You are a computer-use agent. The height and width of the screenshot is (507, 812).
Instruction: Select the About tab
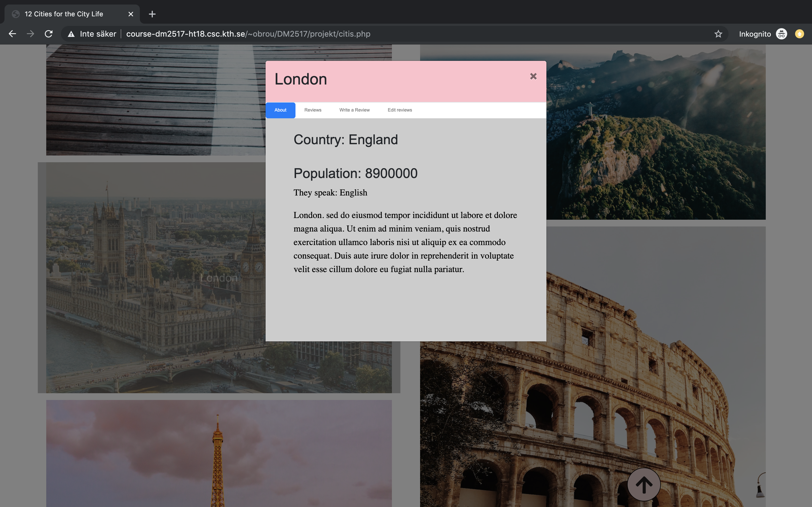[281, 110]
